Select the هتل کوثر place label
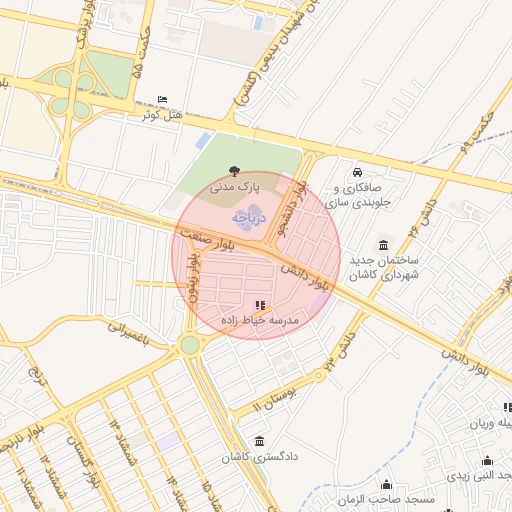Viewport: 512px width, 512px height. coord(163,115)
